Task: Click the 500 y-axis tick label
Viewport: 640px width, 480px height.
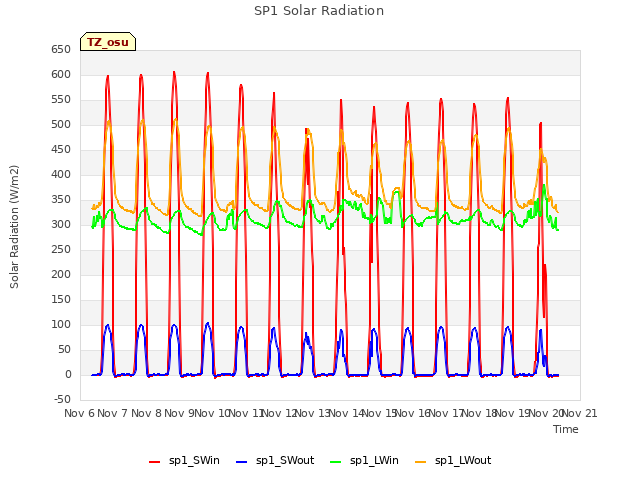Action: coord(61,124)
